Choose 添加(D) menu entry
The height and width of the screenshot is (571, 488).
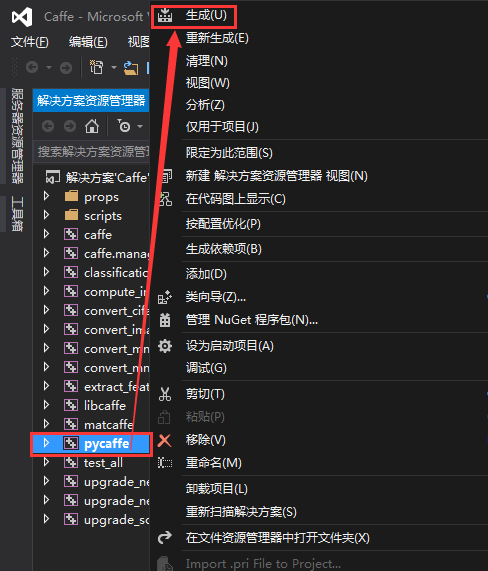pyautogui.click(x=206, y=274)
